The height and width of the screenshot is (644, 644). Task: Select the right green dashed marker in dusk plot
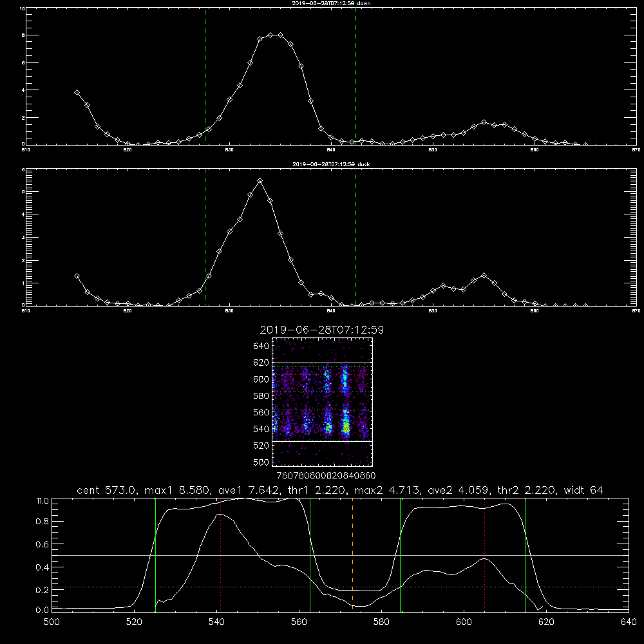pyautogui.click(x=355, y=237)
